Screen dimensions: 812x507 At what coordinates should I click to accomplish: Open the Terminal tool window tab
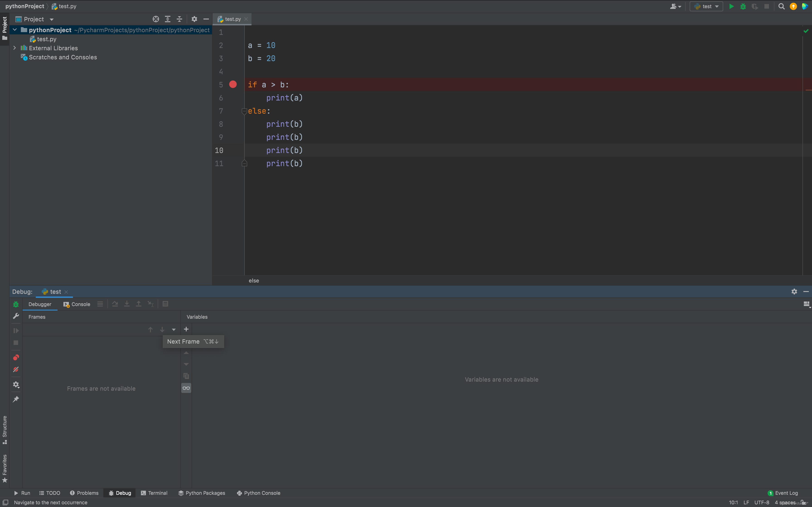[154, 493]
